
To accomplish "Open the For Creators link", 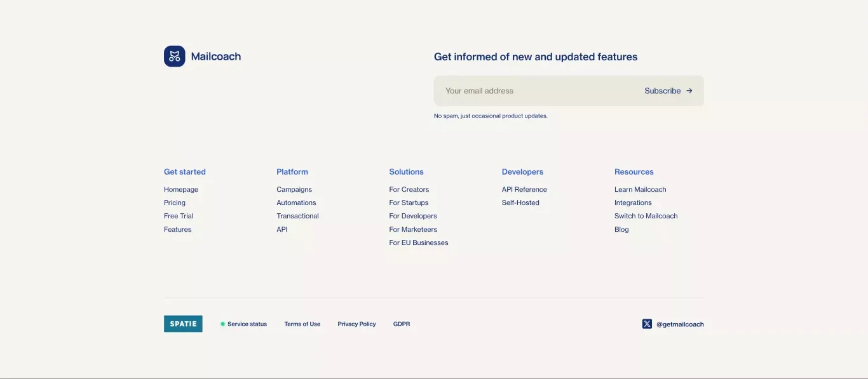I will pos(409,189).
